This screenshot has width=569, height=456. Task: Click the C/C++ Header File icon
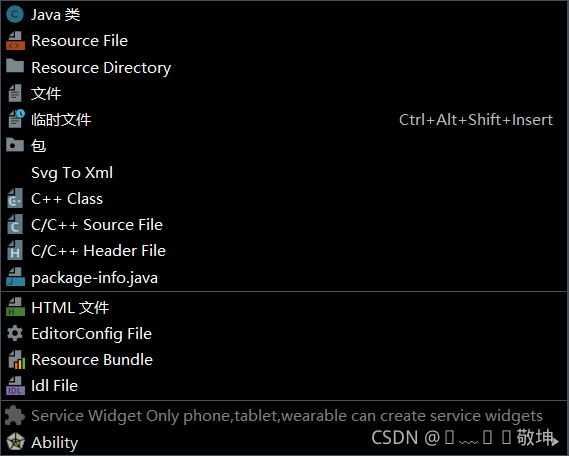click(15, 250)
